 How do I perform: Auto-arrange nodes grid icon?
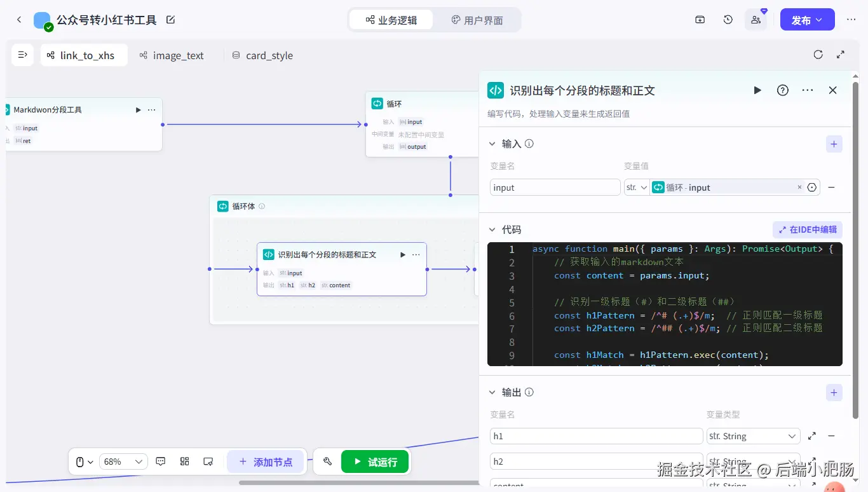185,461
